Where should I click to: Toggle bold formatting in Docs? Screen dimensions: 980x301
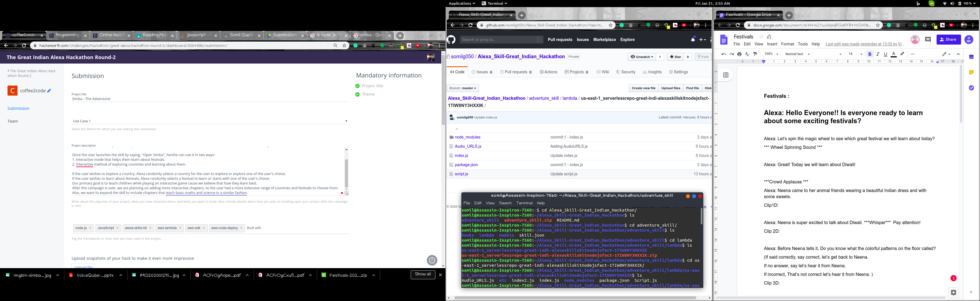[870, 54]
